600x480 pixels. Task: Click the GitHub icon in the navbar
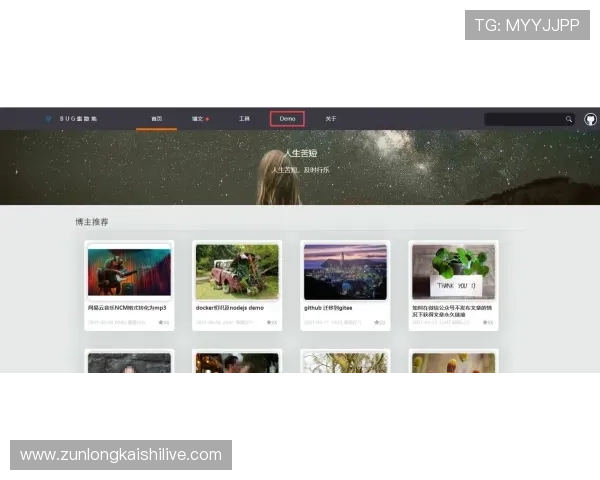click(x=590, y=119)
